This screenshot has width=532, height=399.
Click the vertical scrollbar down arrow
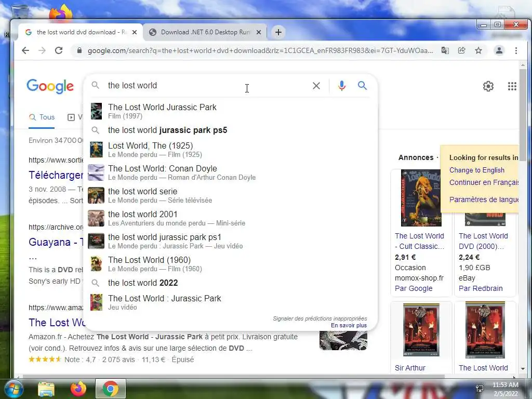coord(523,368)
